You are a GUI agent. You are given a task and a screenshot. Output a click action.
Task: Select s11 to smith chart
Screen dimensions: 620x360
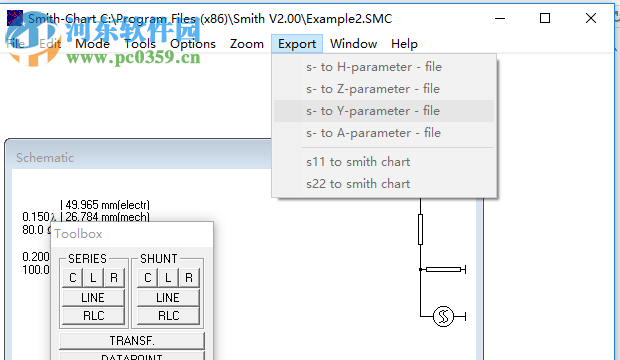coord(384,162)
